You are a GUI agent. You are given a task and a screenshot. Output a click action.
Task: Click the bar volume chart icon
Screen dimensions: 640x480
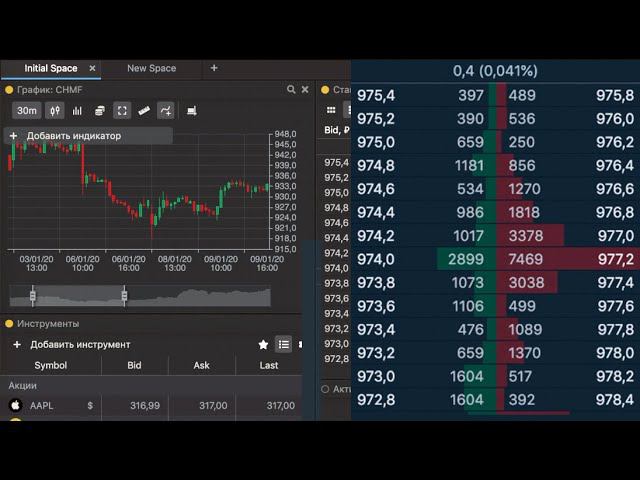point(77,111)
